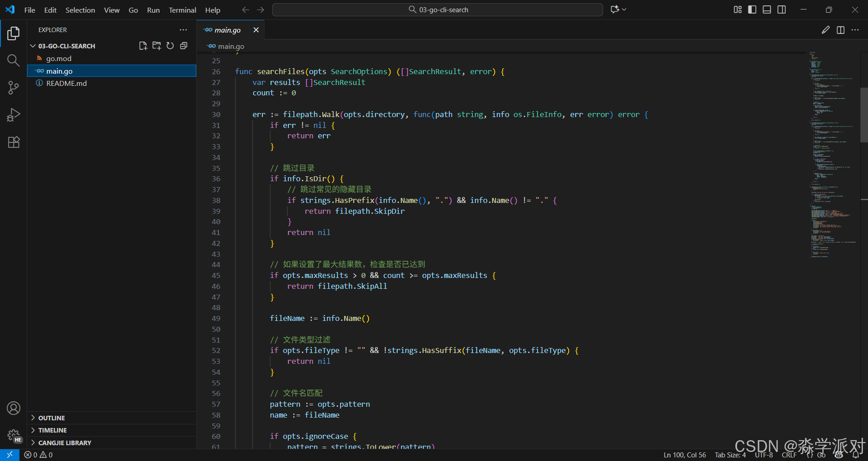Click Ln 100, Col 56 to go to line
Image resolution: width=868 pixels, height=461 pixels.
(x=684, y=455)
